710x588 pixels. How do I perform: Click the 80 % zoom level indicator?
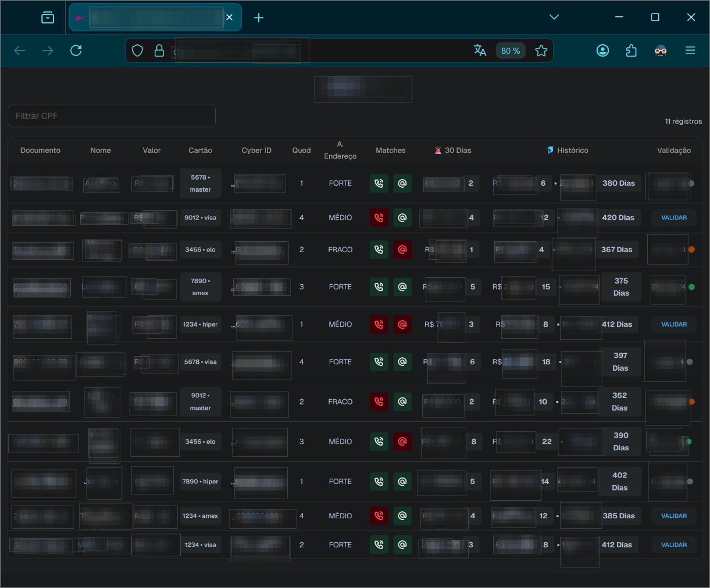point(511,51)
